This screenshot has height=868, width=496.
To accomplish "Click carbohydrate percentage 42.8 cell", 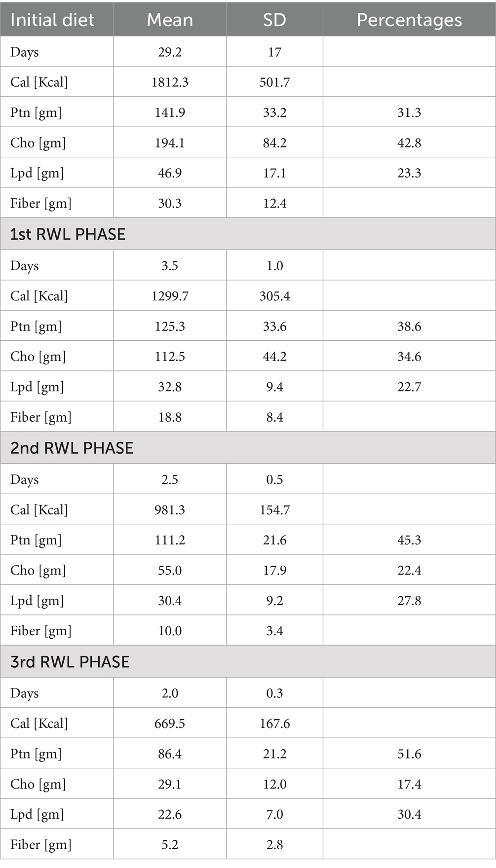I will point(409,143).
